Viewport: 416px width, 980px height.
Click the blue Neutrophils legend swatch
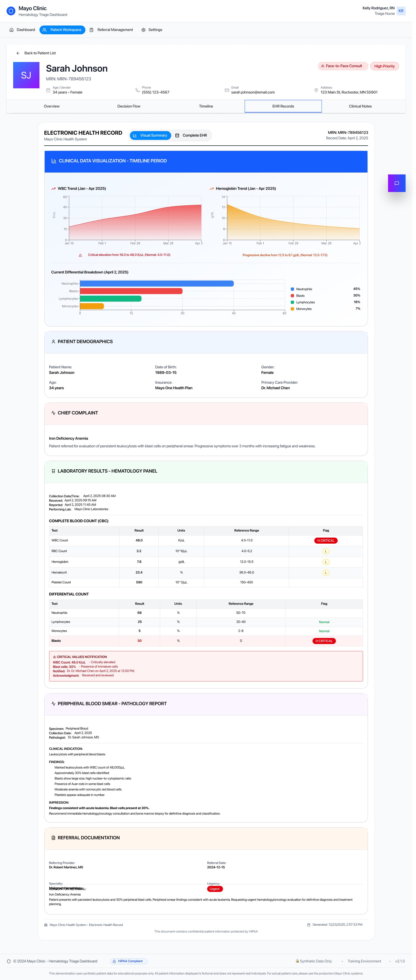292,289
